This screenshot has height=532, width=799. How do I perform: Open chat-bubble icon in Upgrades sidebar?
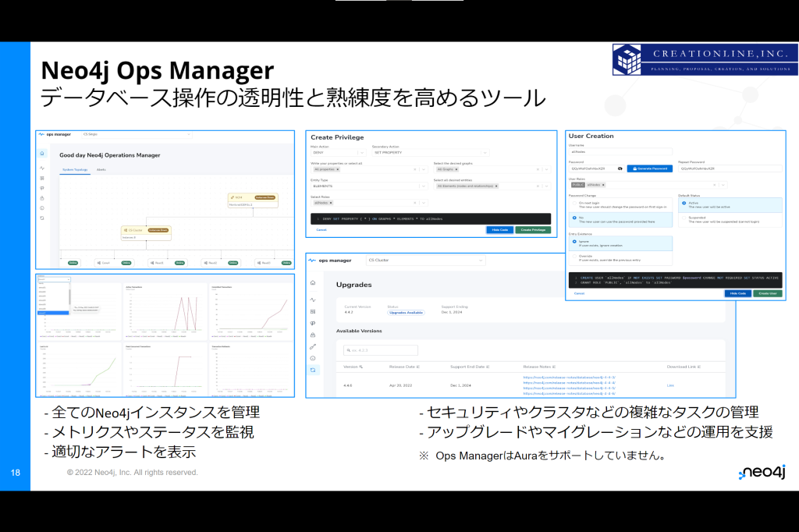click(313, 323)
